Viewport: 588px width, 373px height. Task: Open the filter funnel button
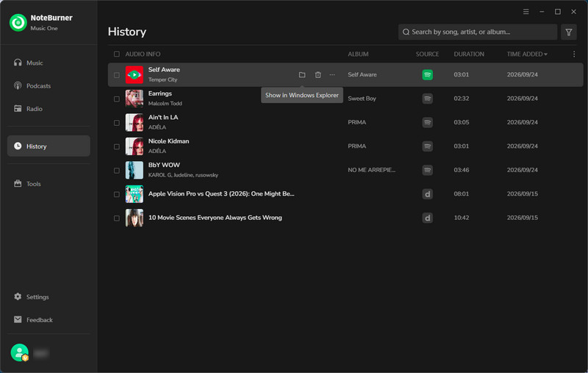568,32
